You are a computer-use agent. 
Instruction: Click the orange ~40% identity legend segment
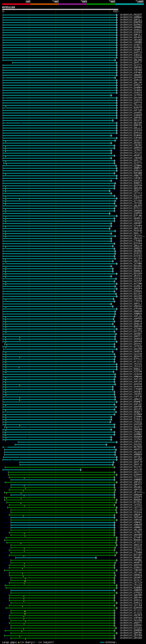45,4
